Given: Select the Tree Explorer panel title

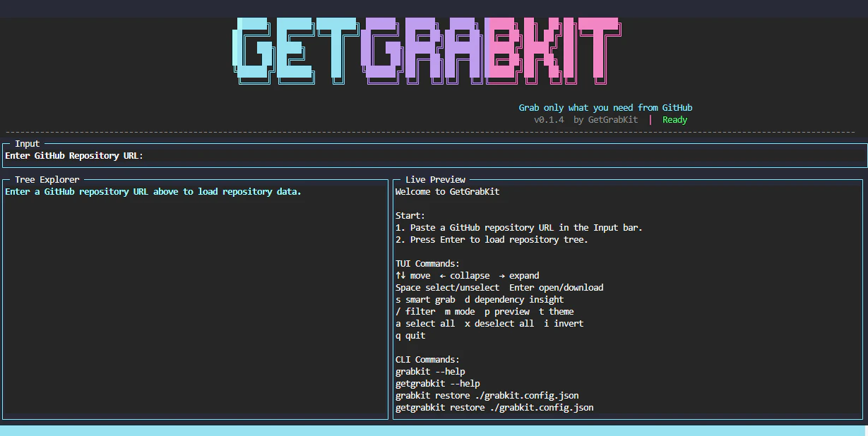Looking at the screenshot, I should pos(47,180).
